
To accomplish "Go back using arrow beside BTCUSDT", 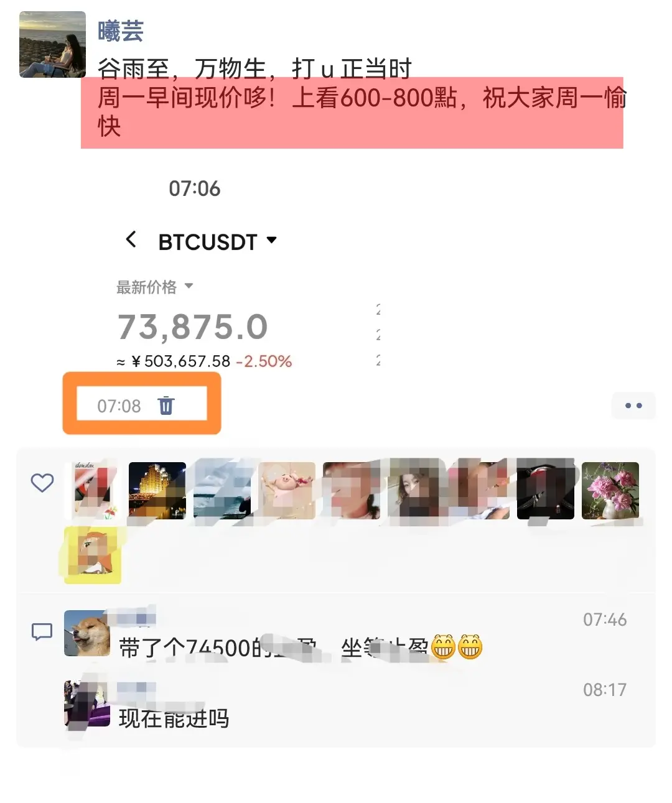I will coord(131,239).
